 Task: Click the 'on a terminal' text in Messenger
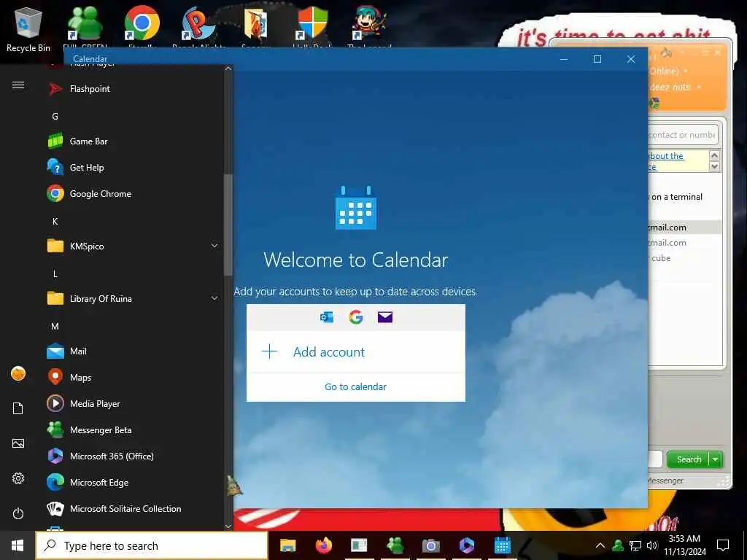pos(677,197)
